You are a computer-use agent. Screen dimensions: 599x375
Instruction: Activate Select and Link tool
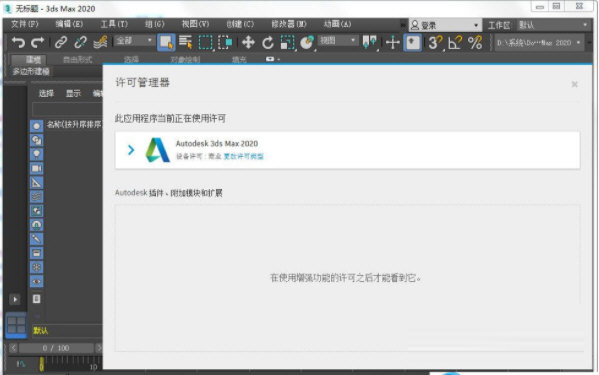pyautogui.click(x=61, y=42)
